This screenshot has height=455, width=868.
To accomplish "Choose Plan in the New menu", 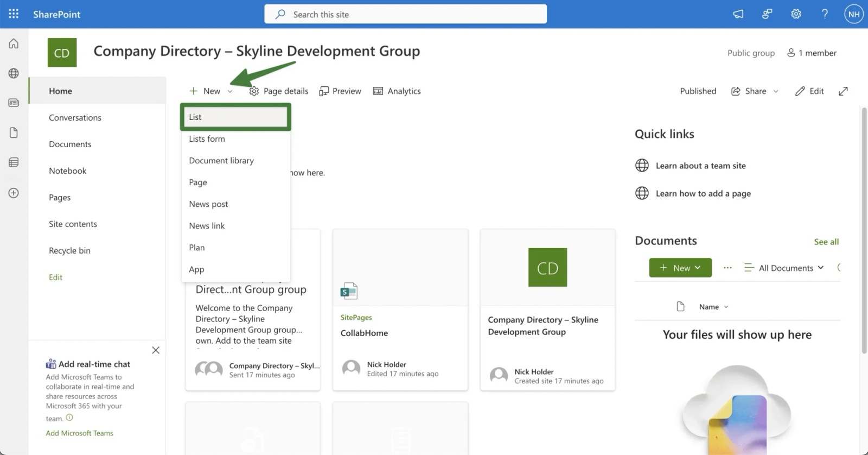I will [235, 248].
